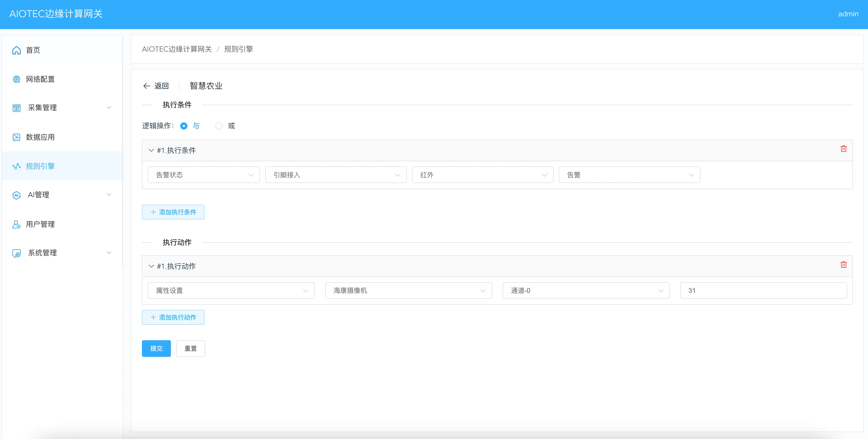Open the 规则引擎 menu item
Viewport: 868px width, 439px height.
(40, 166)
